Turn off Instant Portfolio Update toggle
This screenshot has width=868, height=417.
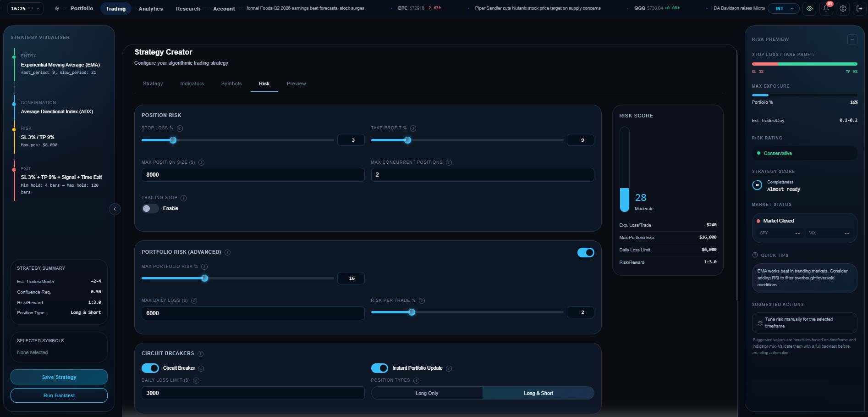pyautogui.click(x=379, y=368)
